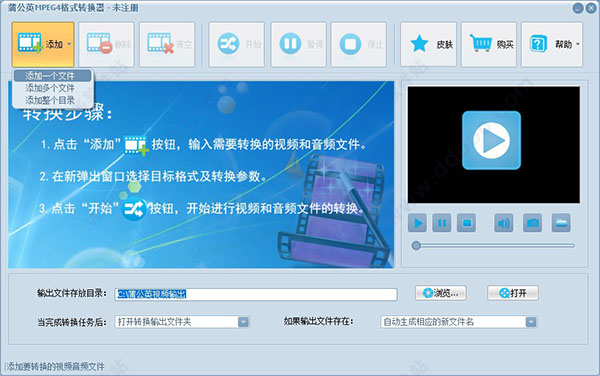Open the snapshot folder icon under preview
This screenshot has width=600, height=376.
click(561, 223)
